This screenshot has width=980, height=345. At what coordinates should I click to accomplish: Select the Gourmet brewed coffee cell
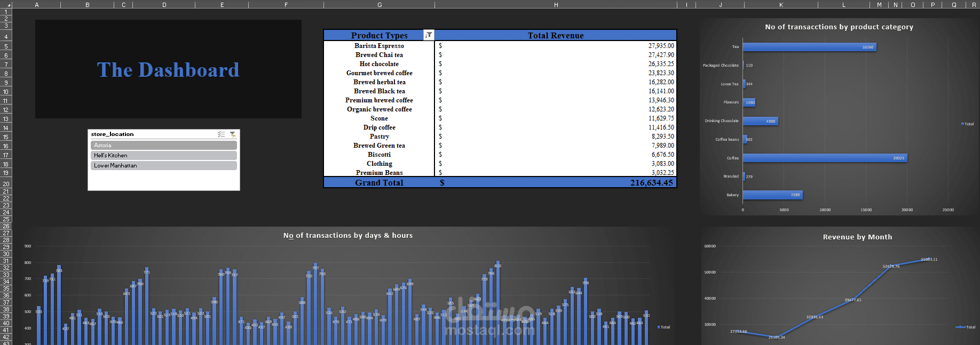[380, 73]
